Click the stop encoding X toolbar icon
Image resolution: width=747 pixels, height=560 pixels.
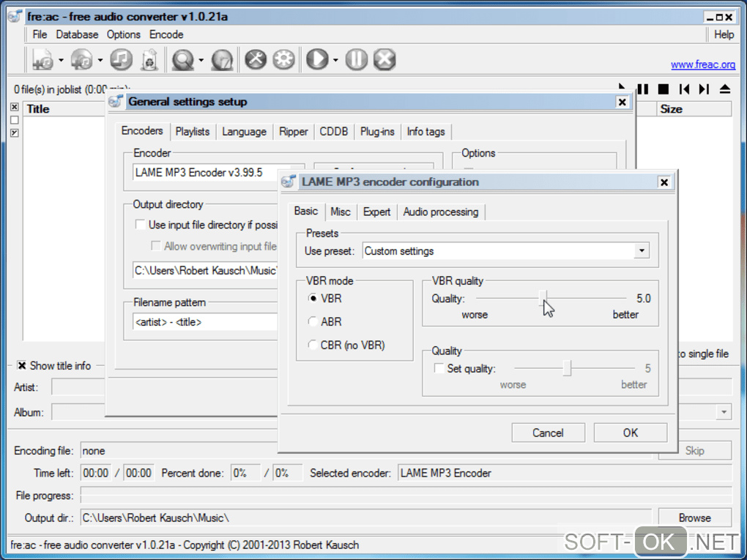coord(384,59)
